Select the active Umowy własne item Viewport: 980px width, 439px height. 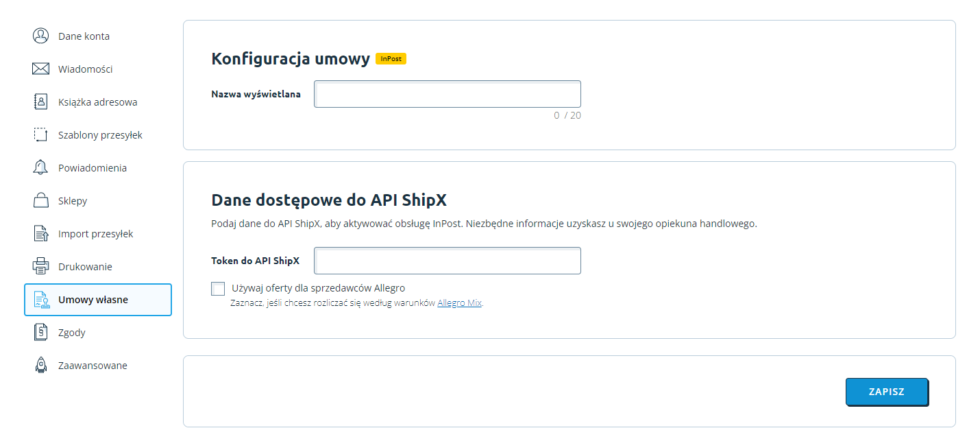[98, 300]
